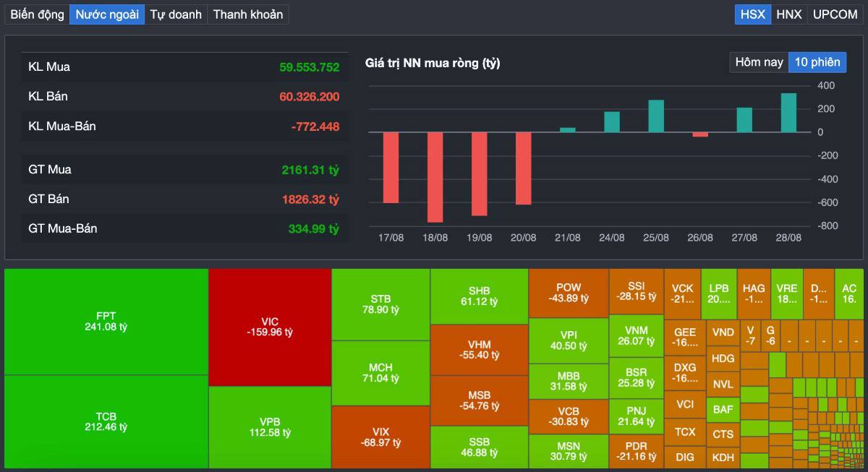Click the VCB -30.83 tỷ tile
868x472 pixels.
pyautogui.click(x=569, y=416)
